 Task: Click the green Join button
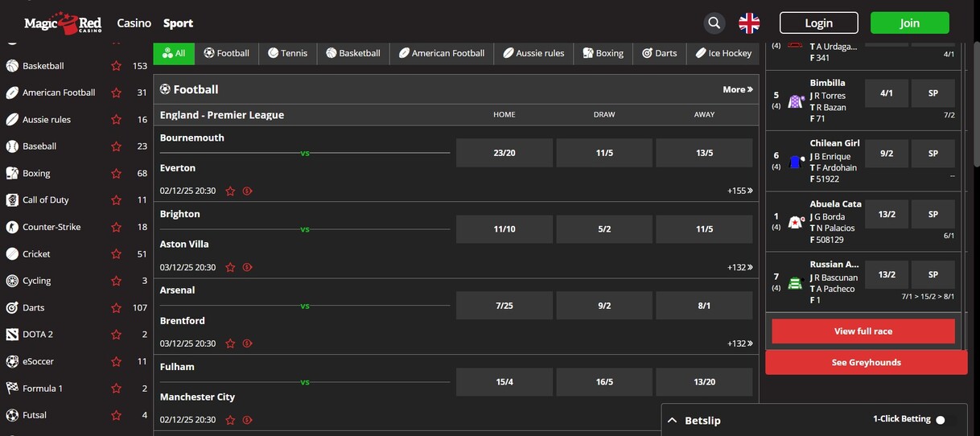pos(909,23)
